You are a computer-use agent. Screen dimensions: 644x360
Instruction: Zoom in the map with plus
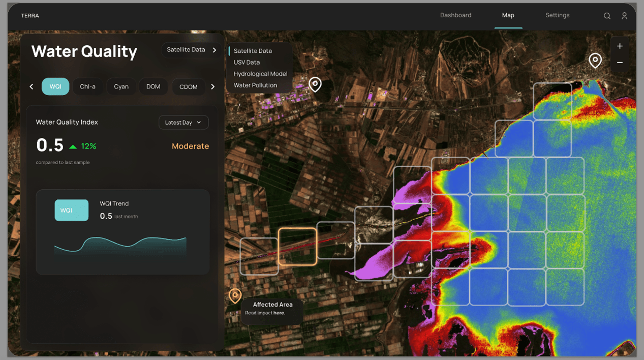tap(620, 46)
